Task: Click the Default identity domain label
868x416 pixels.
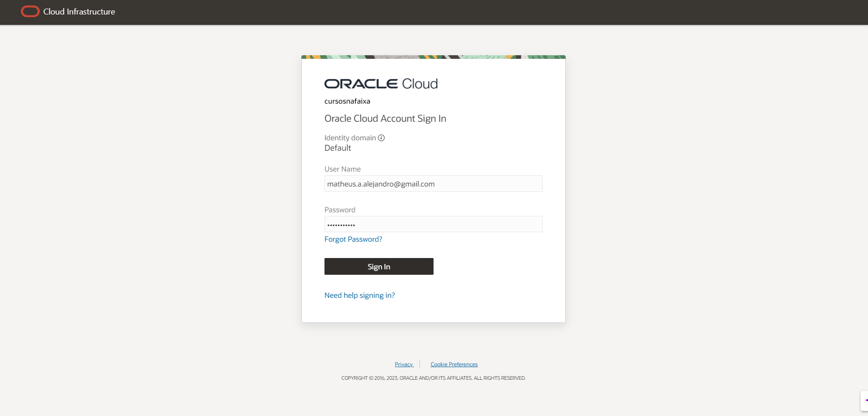Action: tap(337, 148)
